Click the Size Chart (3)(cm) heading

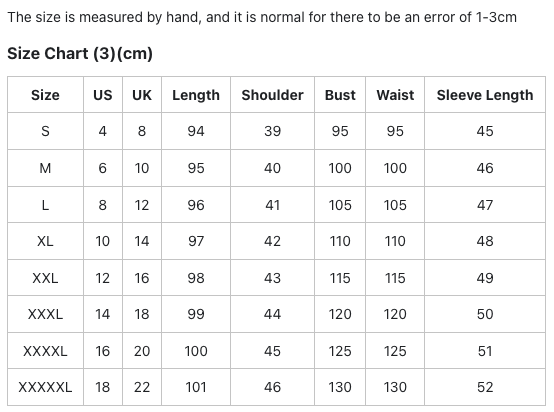tap(80, 53)
